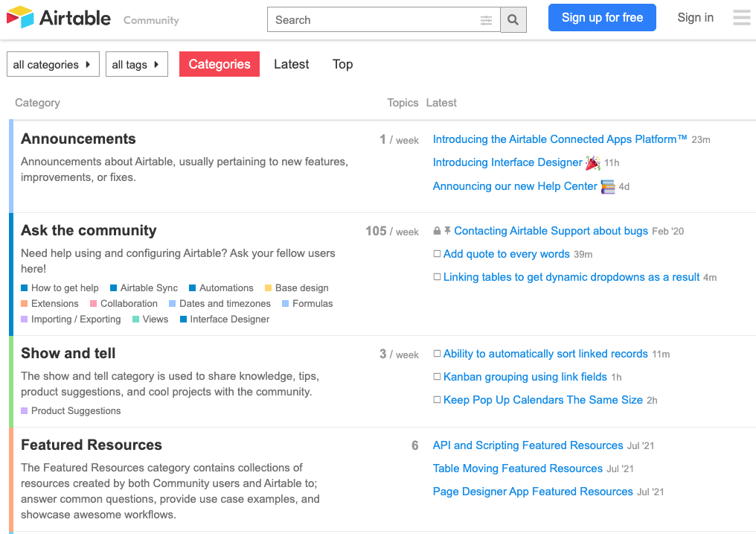Click the Automations subcategory blue color square
Image resolution: width=756 pixels, height=534 pixels.
[193, 288]
